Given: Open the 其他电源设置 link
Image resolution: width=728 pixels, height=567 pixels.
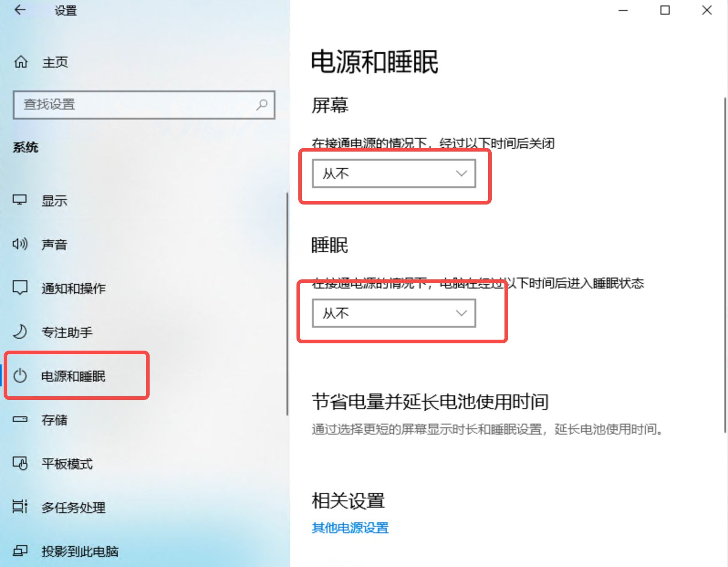Looking at the screenshot, I should tap(350, 528).
